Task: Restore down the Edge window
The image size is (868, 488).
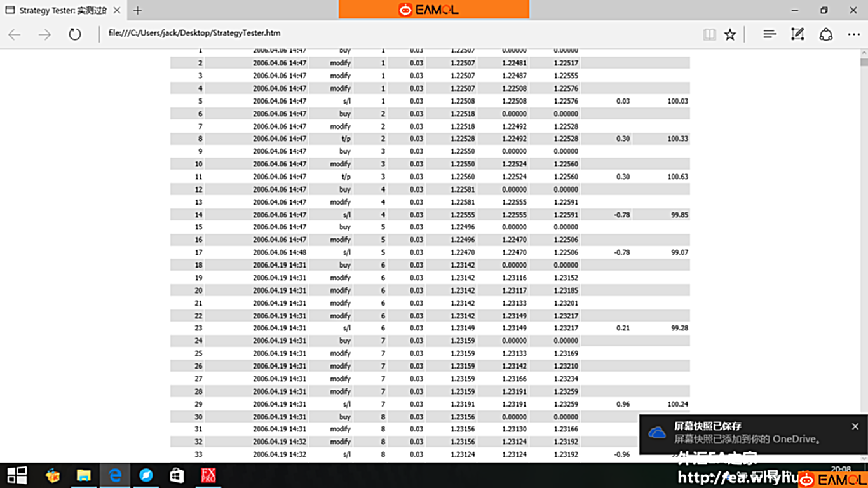Action: (824, 10)
